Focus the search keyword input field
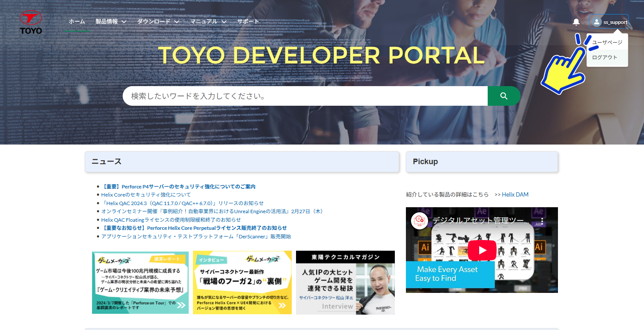This screenshot has width=644, height=330. [305, 96]
